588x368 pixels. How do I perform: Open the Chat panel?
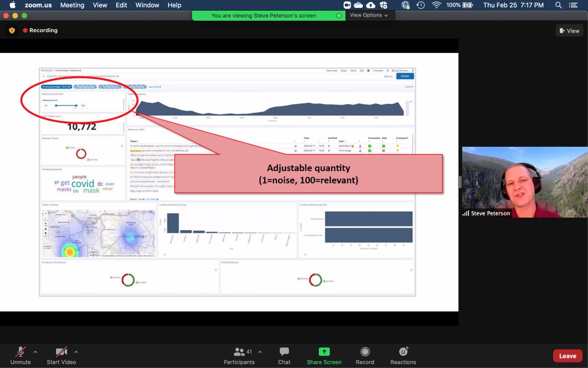click(x=284, y=355)
